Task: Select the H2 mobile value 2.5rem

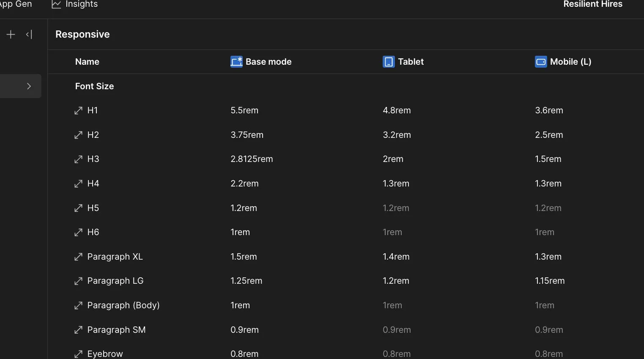Action: tap(549, 135)
